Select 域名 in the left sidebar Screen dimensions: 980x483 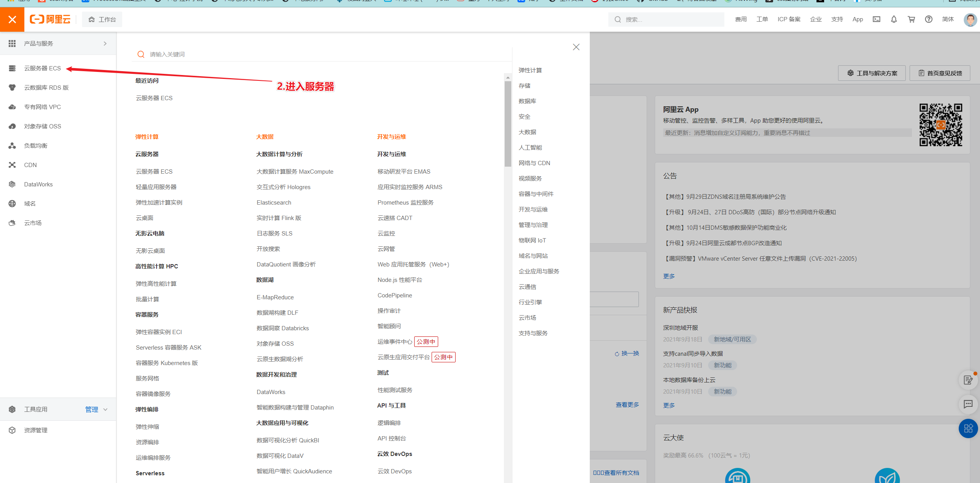click(30, 203)
